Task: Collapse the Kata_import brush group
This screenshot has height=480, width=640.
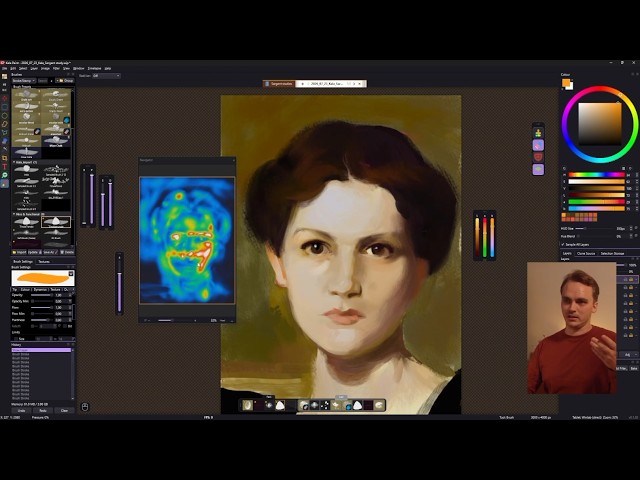Action: pyautogui.click(x=14, y=162)
